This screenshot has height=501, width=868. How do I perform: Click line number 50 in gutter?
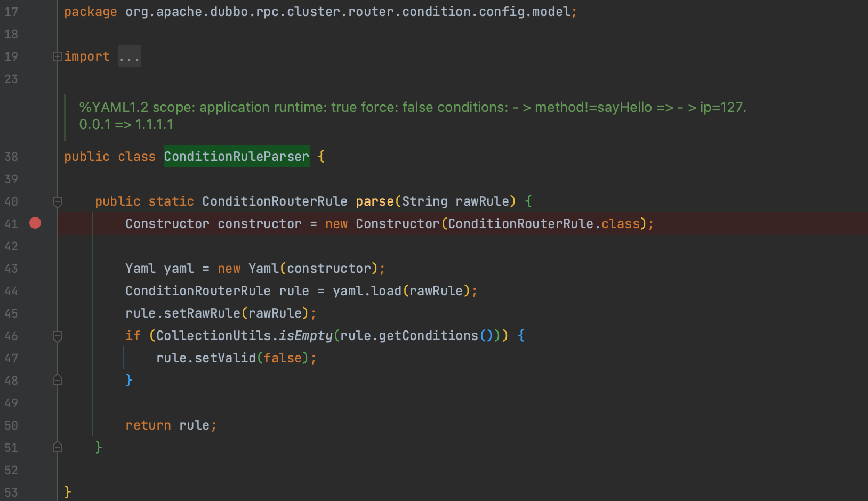[x=11, y=425]
